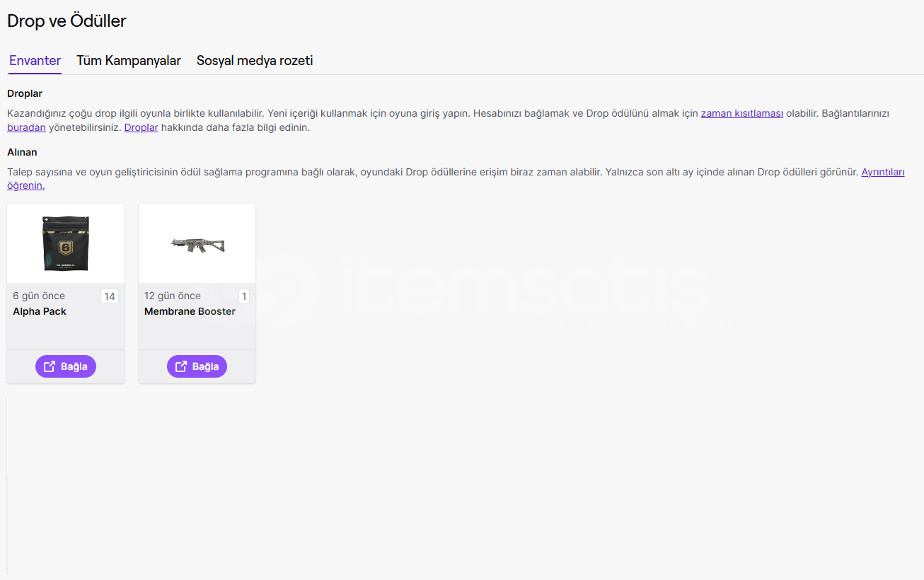Image resolution: width=924 pixels, height=580 pixels.
Task: Click the Bağla button under Alpha Pack
Action: pyautogui.click(x=66, y=366)
